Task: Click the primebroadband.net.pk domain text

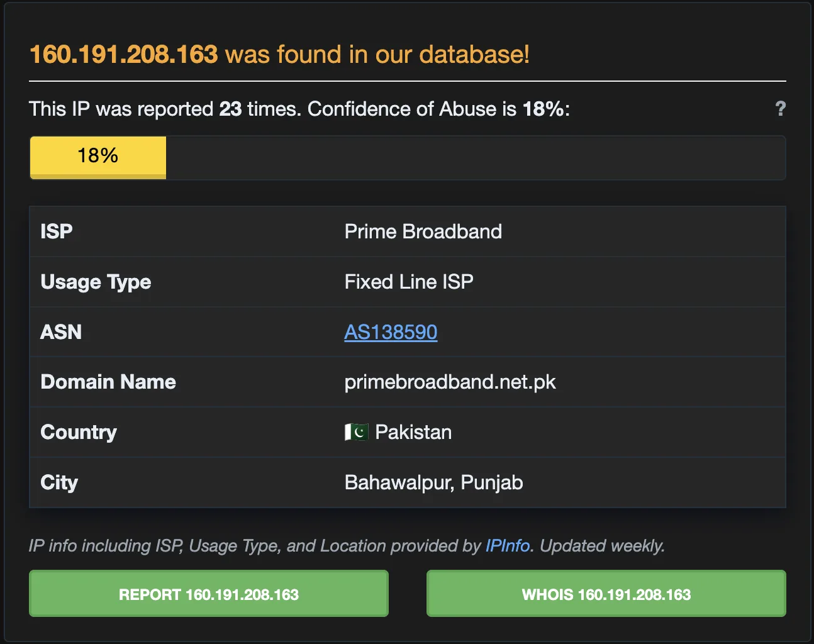Action: tap(450, 382)
